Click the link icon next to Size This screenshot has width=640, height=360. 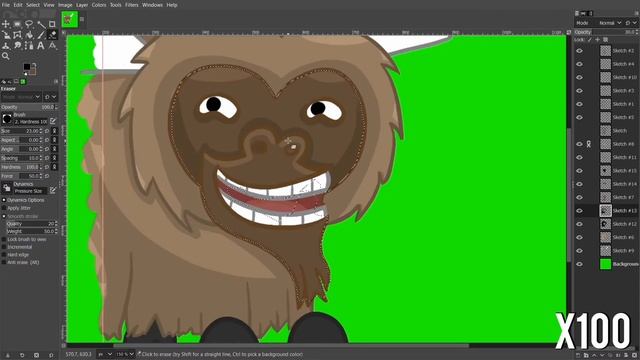(x=54, y=131)
